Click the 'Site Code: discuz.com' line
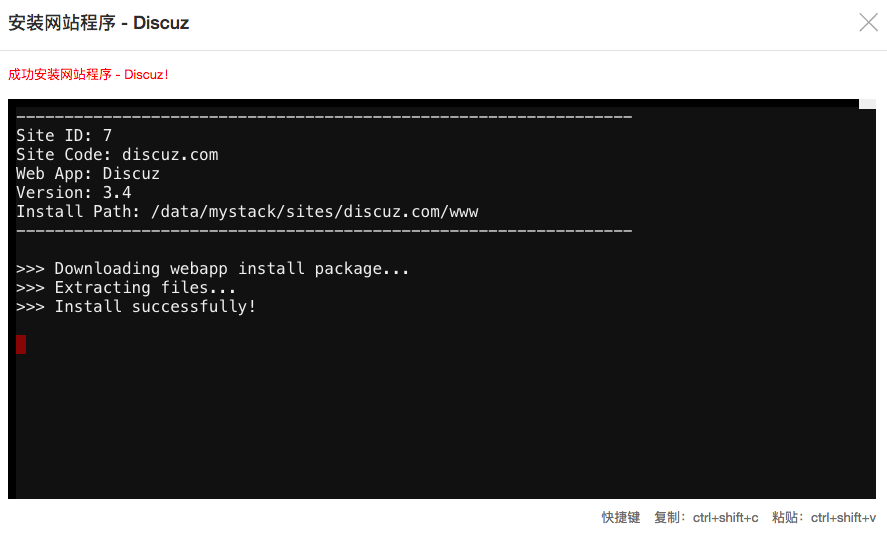887x540 pixels. (117, 154)
